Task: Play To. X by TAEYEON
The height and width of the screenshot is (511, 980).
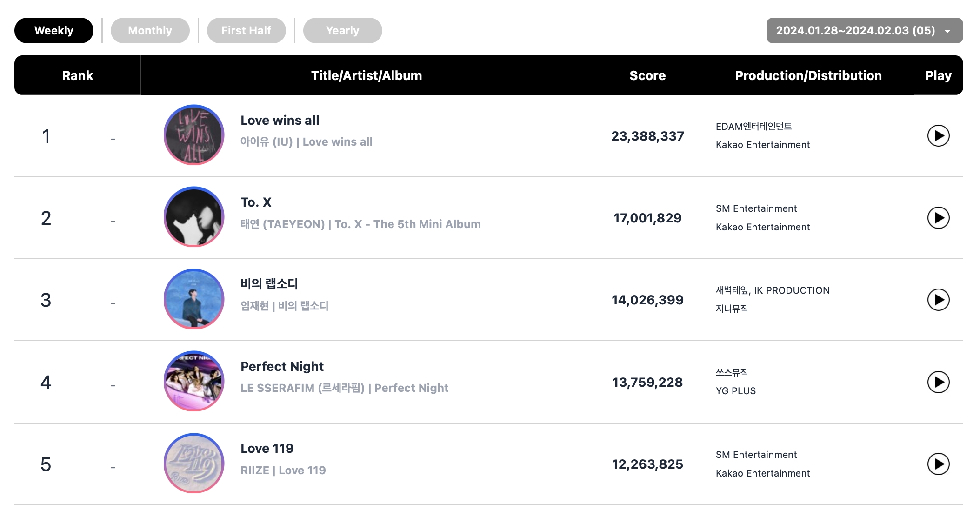Action: click(938, 218)
